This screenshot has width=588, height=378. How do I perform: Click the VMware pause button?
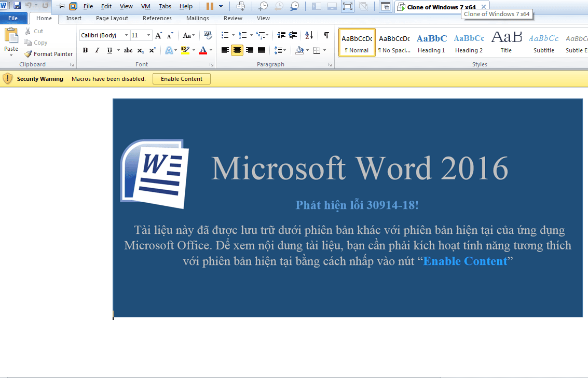(210, 6)
